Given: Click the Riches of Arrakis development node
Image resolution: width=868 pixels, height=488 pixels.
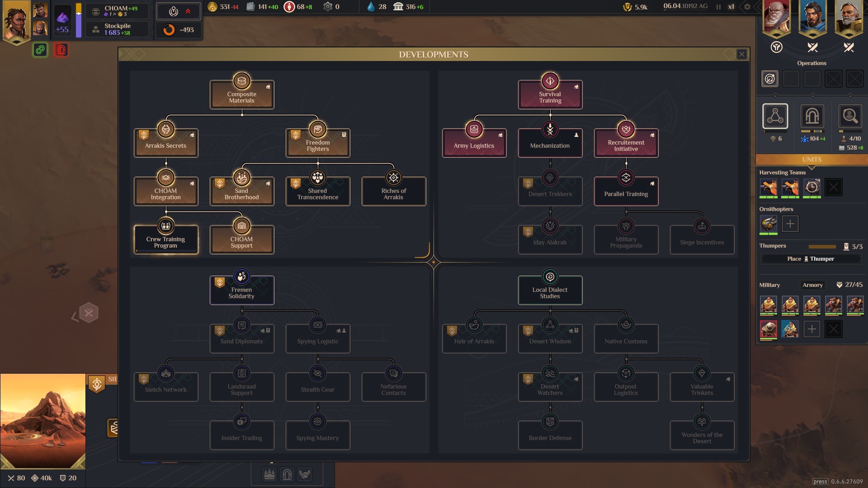Looking at the screenshot, I should [393, 191].
